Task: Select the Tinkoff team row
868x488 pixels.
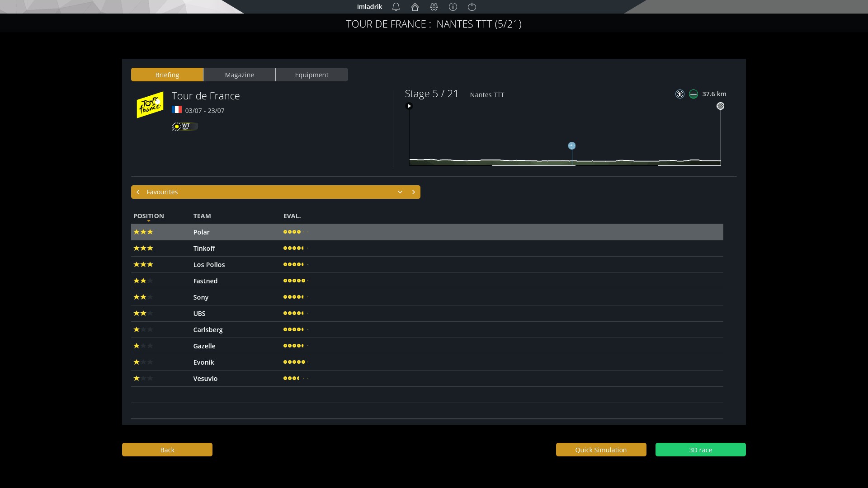Action: click(204, 249)
